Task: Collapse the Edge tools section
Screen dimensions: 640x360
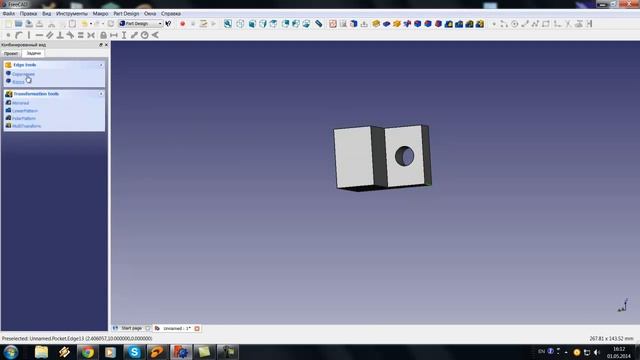Action: 101,65
